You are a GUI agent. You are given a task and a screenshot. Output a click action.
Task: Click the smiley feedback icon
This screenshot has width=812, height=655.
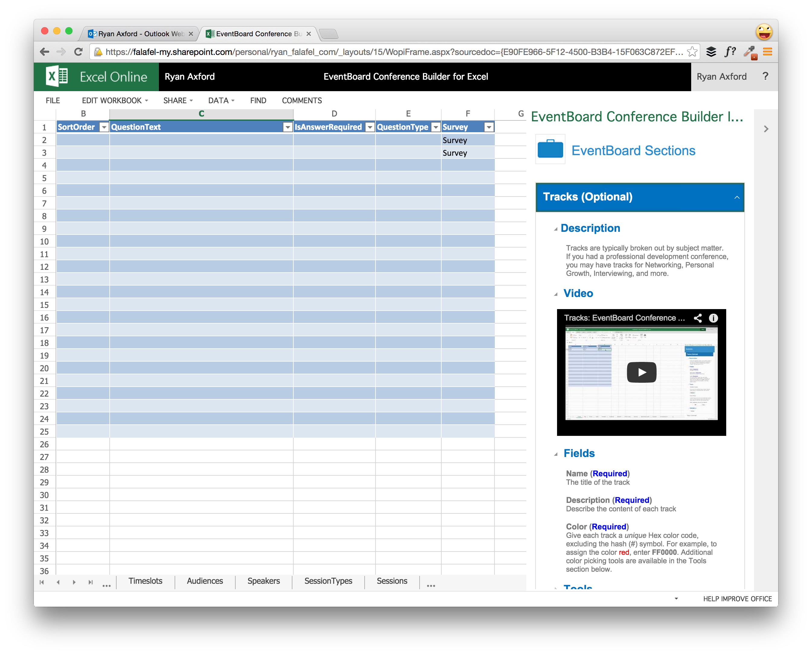(764, 32)
